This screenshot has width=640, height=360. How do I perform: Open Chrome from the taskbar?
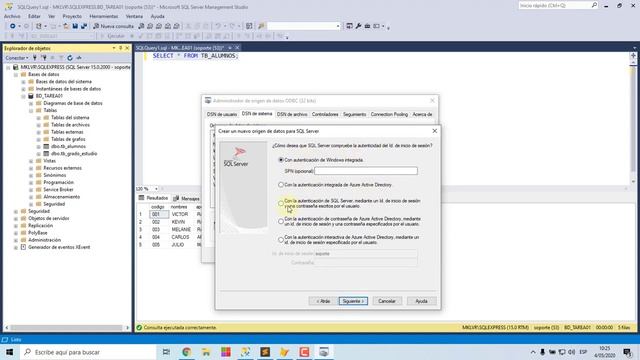click(187, 352)
